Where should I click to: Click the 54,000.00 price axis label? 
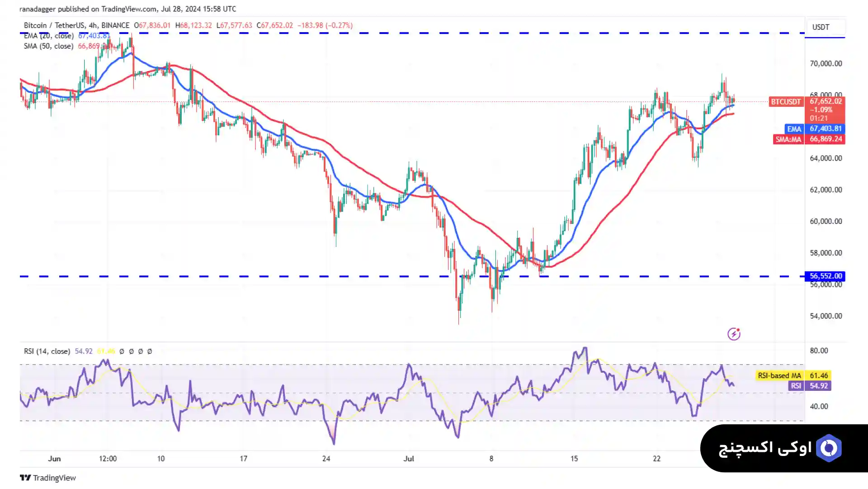click(826, 316)
